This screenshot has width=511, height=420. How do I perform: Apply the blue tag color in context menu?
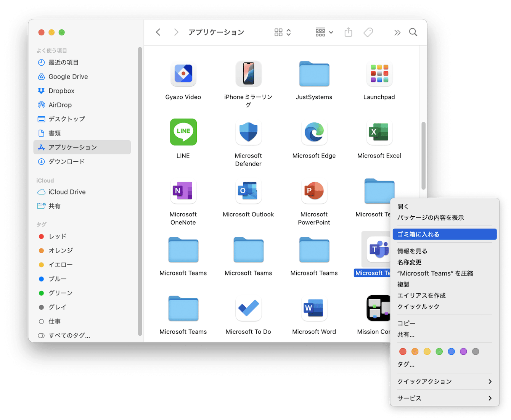[451, 351]
